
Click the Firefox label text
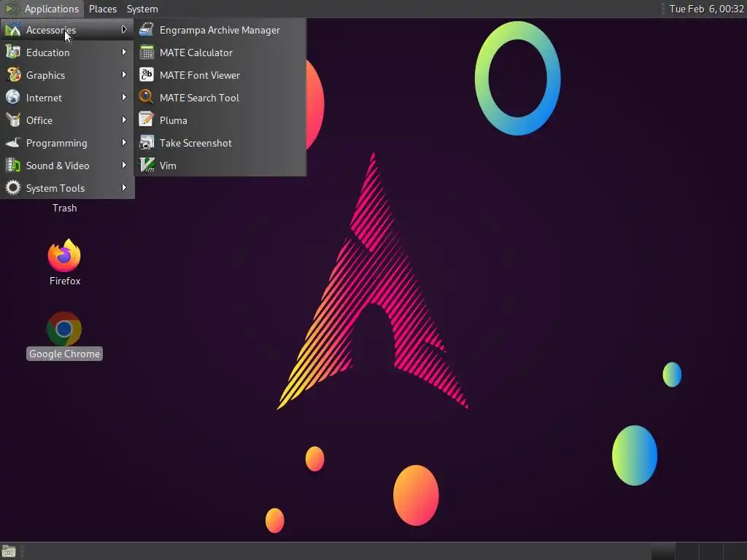pos(65,281)
